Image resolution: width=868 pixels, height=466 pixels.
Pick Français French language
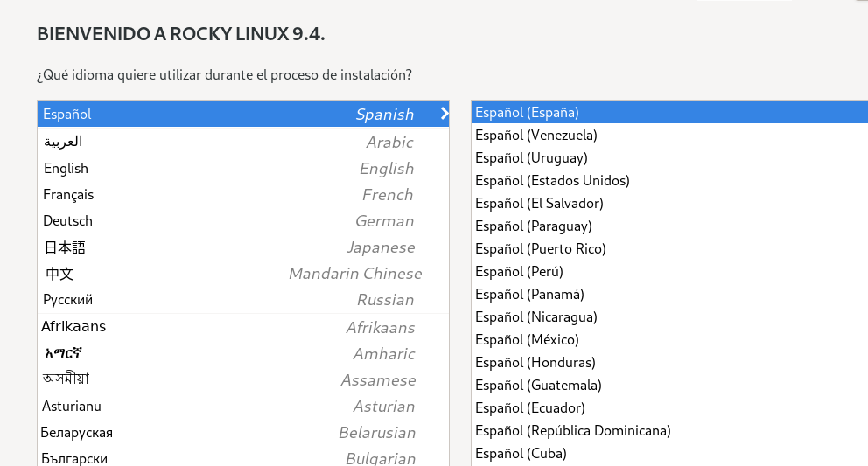pos(243,195)
